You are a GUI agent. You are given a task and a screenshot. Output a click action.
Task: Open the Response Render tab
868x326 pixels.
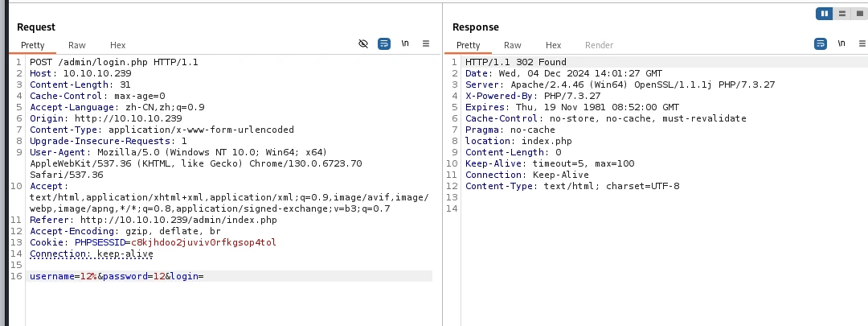599,45
